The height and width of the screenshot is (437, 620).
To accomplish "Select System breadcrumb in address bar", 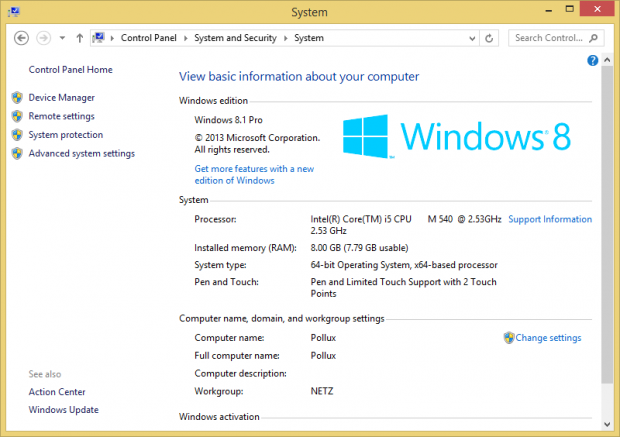I will (309, 38).
